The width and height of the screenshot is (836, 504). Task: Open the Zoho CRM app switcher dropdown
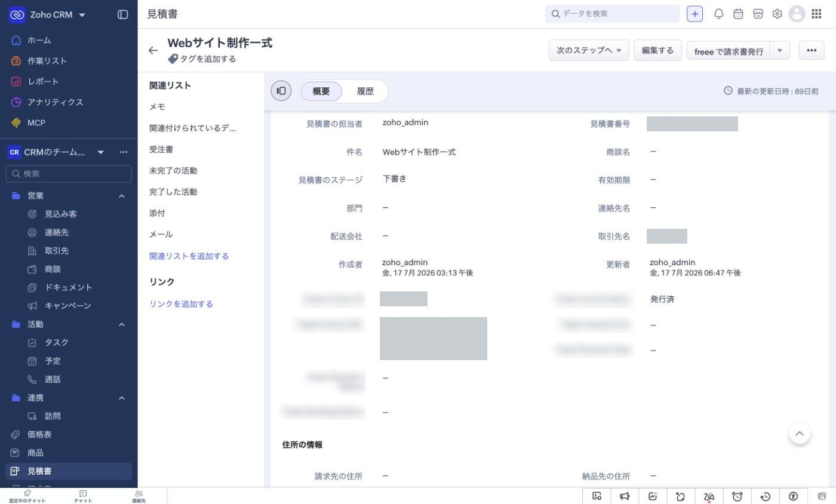pos(82,15)
